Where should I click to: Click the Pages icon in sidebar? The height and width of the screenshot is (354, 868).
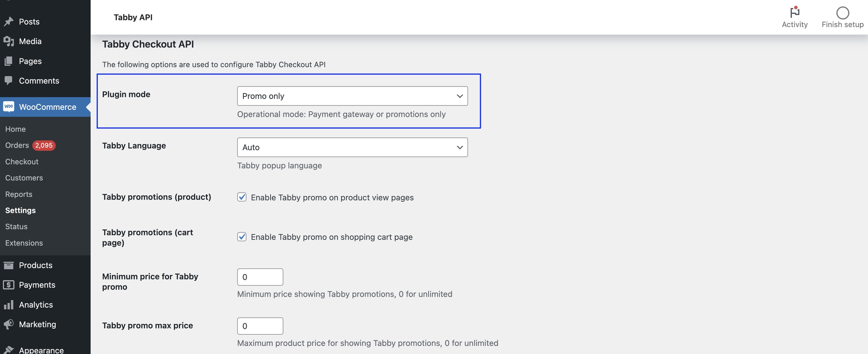pos(8,61)
